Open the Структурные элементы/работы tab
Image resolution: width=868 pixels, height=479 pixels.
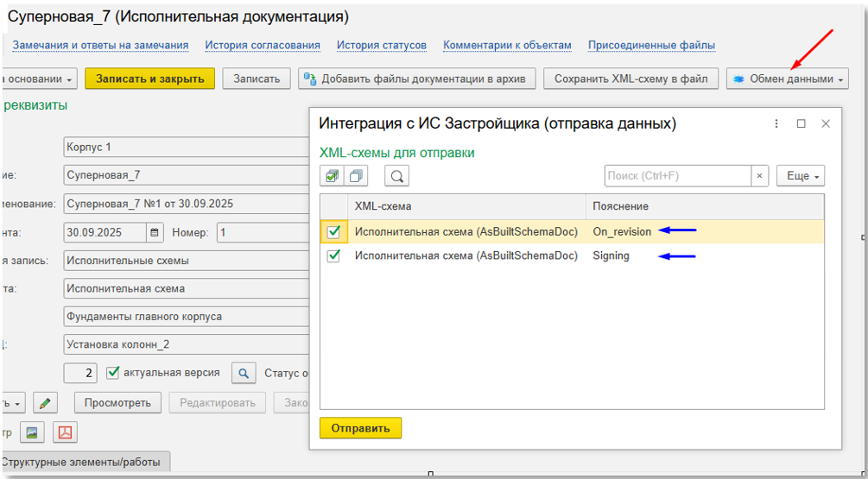86,463
